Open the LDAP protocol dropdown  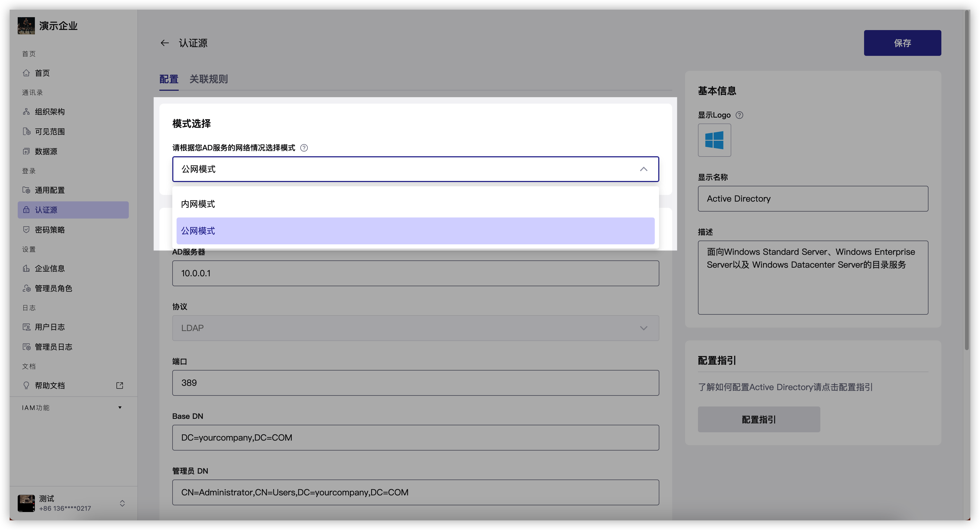click(415, 328)
